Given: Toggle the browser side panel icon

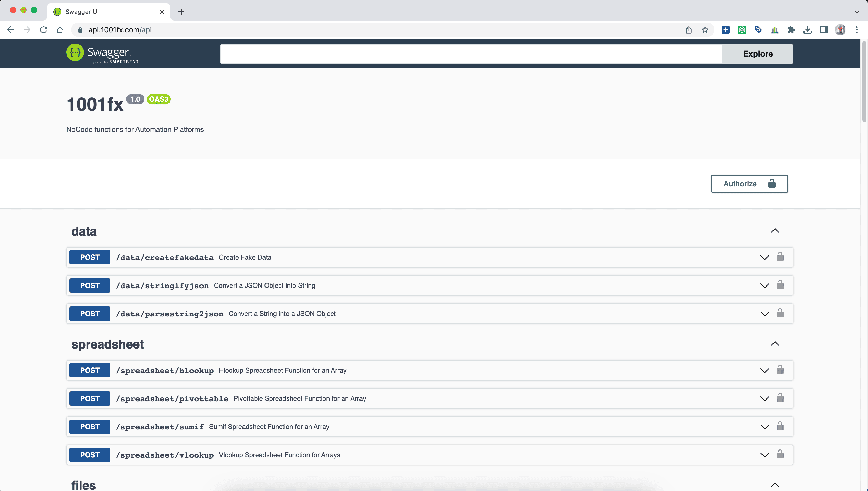Looking at the screenshot, I should 823,30.
